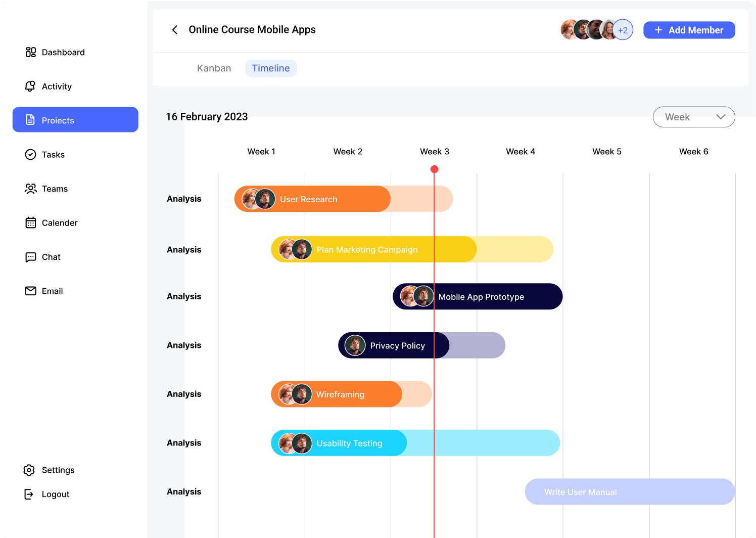Open Activity via its bell icon
This screenshot has width=756, height=538.
[x=30, y=86]
